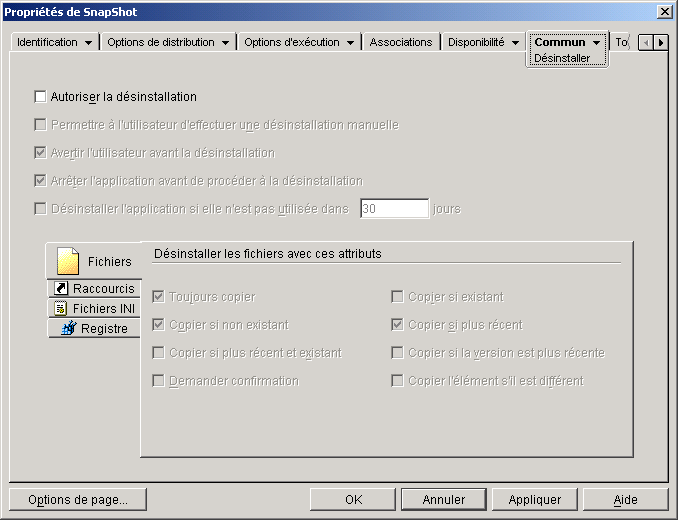The image size is (678, 520).
Task: Click the Registre registry cubes icon
Action: click(x=69, y=328)
